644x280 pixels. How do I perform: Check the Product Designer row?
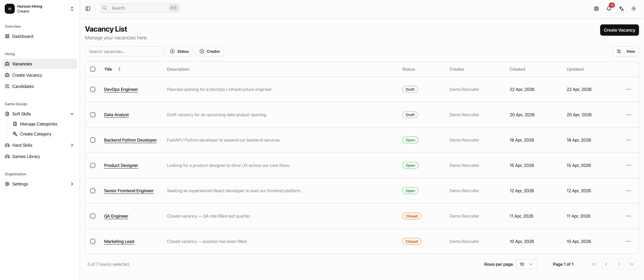coord(93,165)
